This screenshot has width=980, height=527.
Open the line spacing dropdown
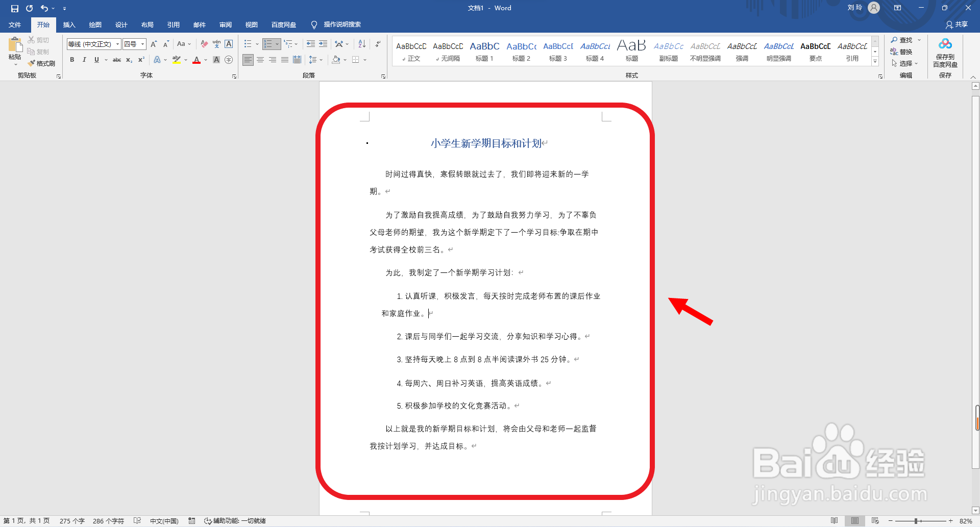coord(316,60)
